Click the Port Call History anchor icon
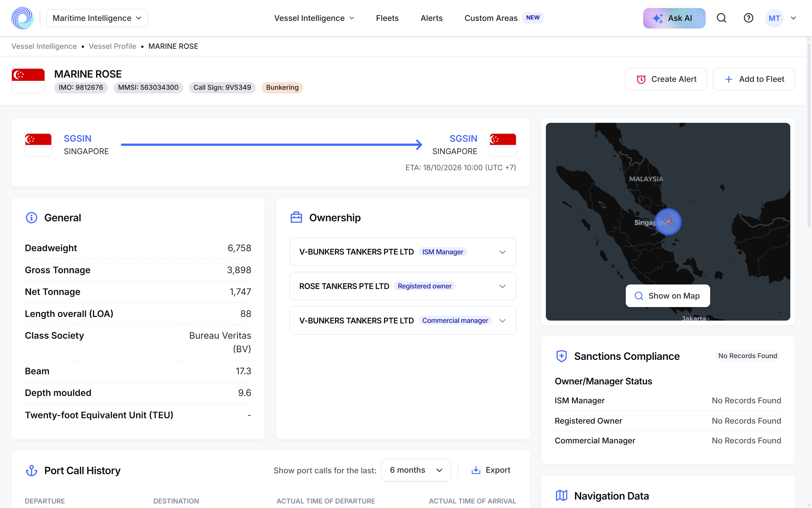Image resolution: width=812 pixels, height=508 pixels. tap(32, 470)
